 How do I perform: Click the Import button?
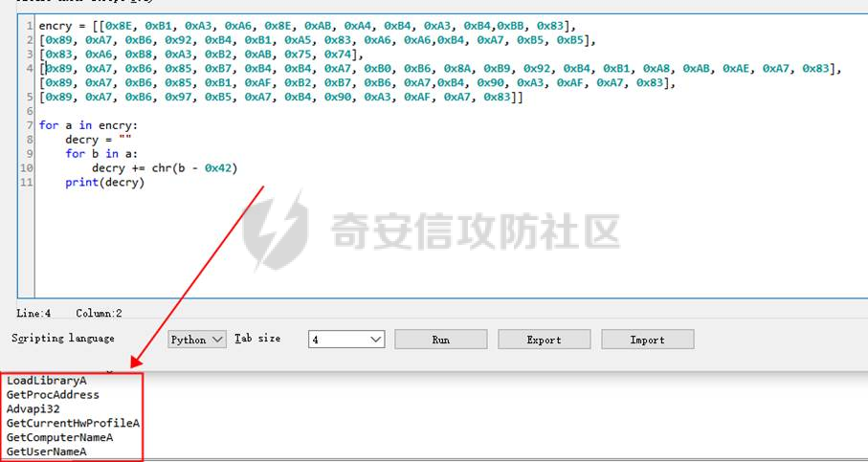pos(647,340)
